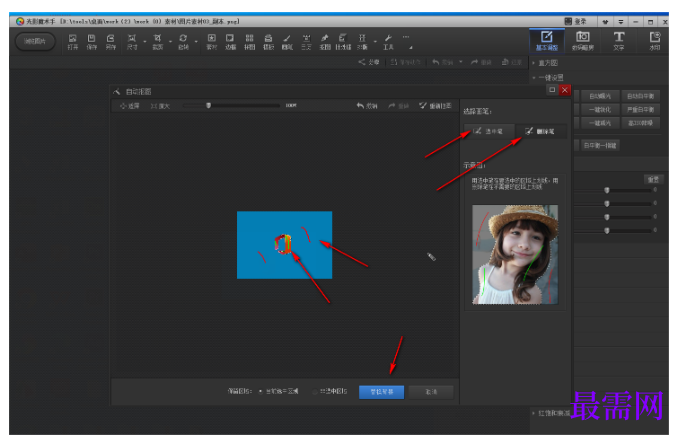Click the 自动白平衡 auto white balance button

[641, 96]
